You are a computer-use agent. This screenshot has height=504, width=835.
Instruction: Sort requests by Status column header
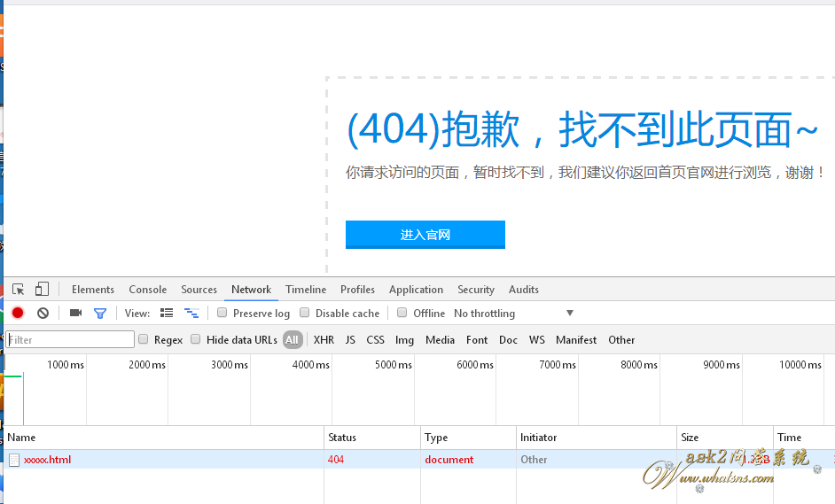pyautogui.click(x=342, y=438)
